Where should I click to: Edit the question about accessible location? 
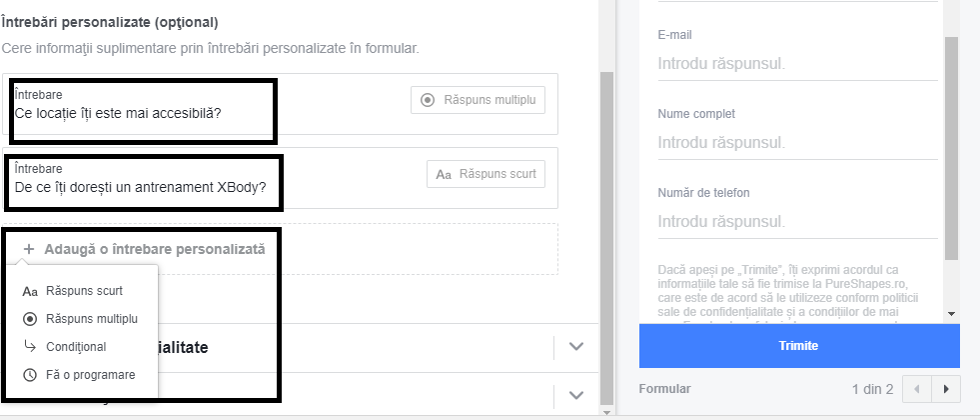[118, 113]
